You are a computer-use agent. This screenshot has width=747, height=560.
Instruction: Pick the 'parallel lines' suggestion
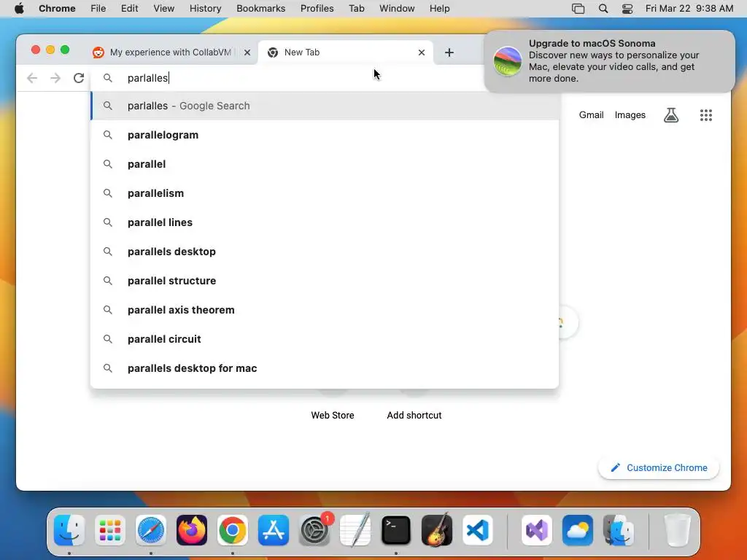pos(325,222)
